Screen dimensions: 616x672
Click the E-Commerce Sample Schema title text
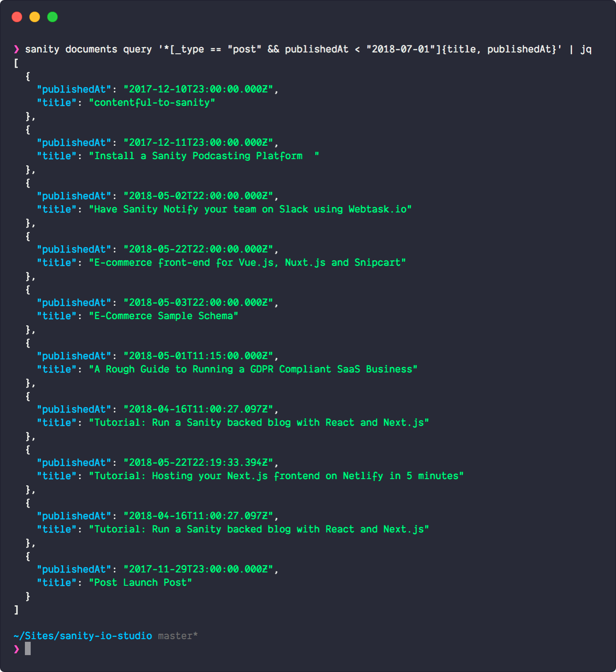(x=164, y=316)
